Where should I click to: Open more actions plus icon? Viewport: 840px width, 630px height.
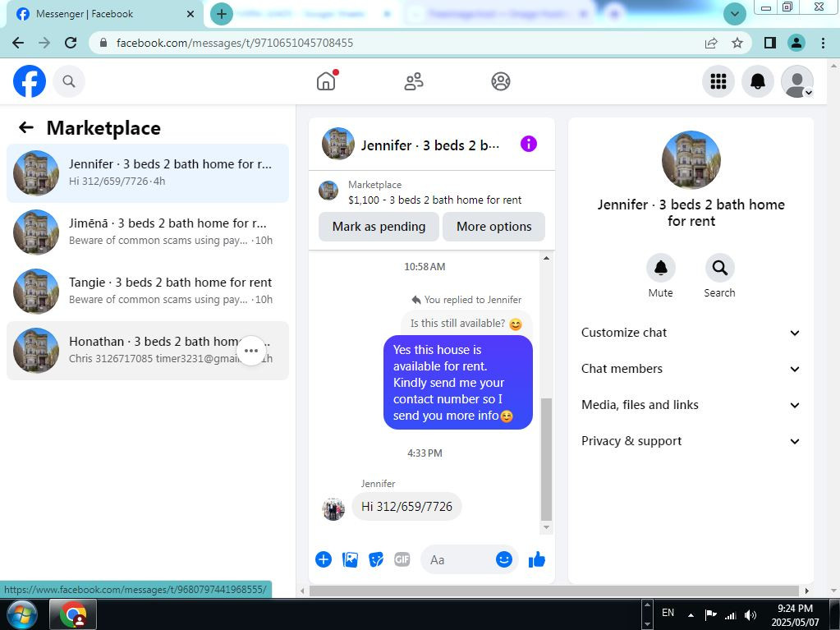324,560
